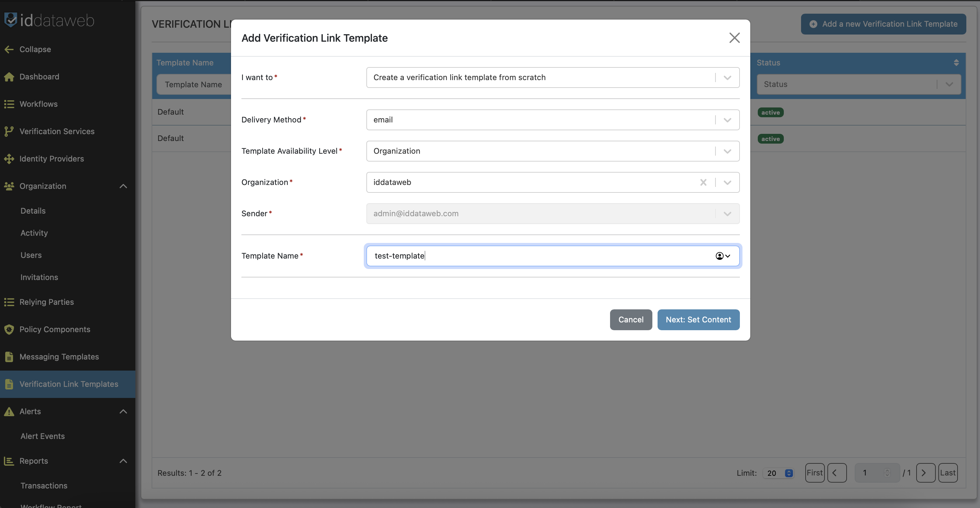The height and width of the screenshot is (508, 980).
Task: Open the 'I want to' dropdown
Action: coord(727,78)
